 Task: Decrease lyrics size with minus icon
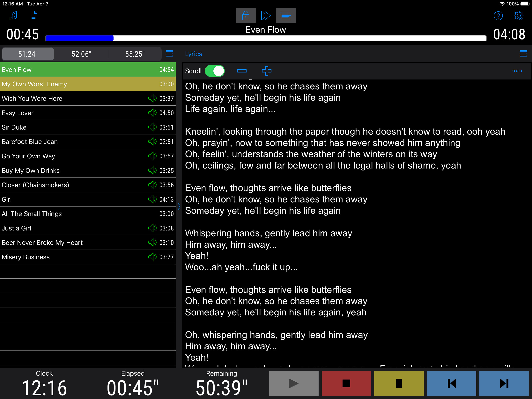point(242,71)
